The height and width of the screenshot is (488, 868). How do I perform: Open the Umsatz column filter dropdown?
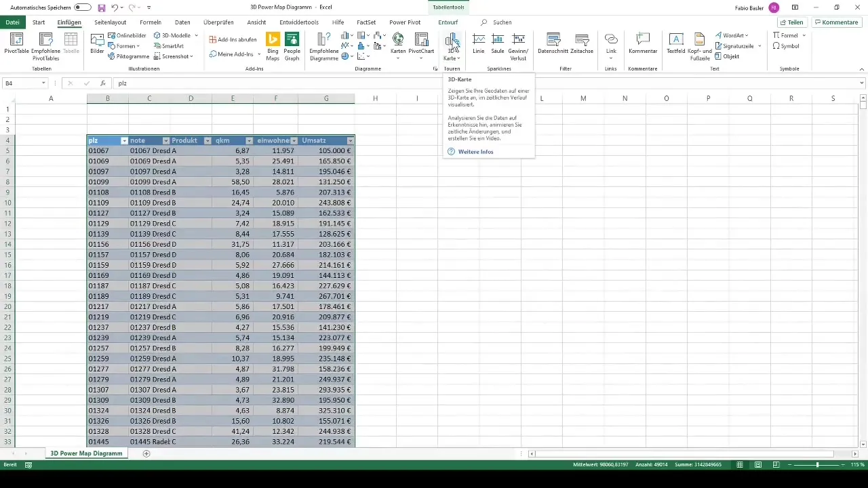click(x=350, y=140)
